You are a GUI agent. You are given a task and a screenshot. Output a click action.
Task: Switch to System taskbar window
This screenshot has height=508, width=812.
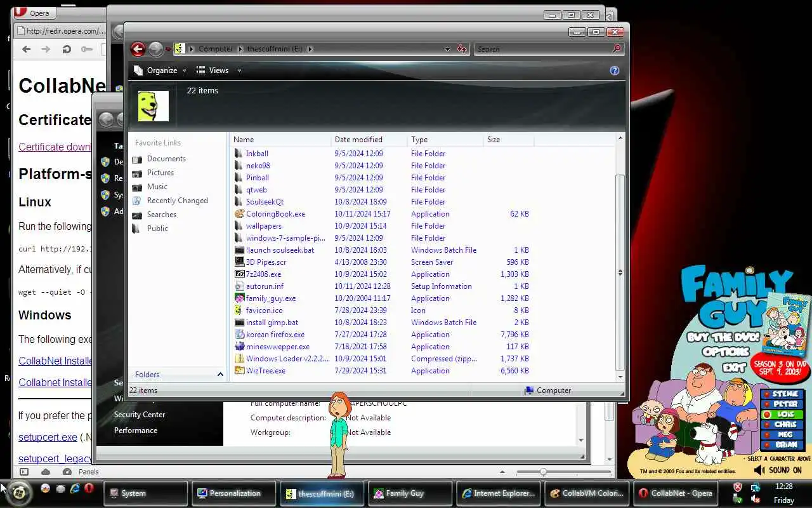click(146, 493)
